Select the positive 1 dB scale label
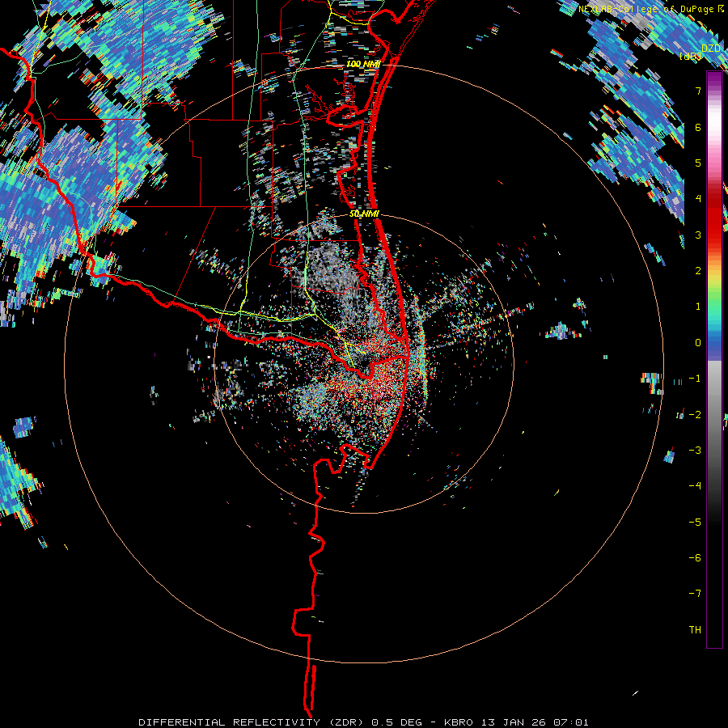This screenshot has height=728, width=728. click(698, 307)
